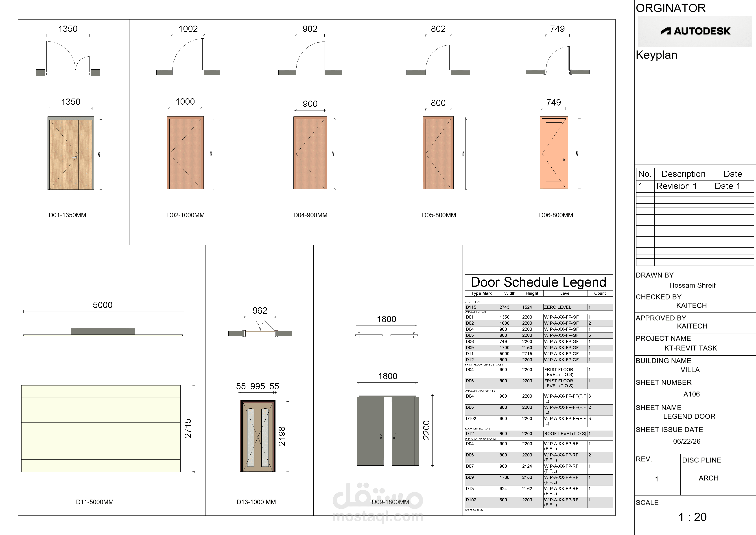
Task: Click the vertical 2198 height dimension
Action: pos(282,436)
